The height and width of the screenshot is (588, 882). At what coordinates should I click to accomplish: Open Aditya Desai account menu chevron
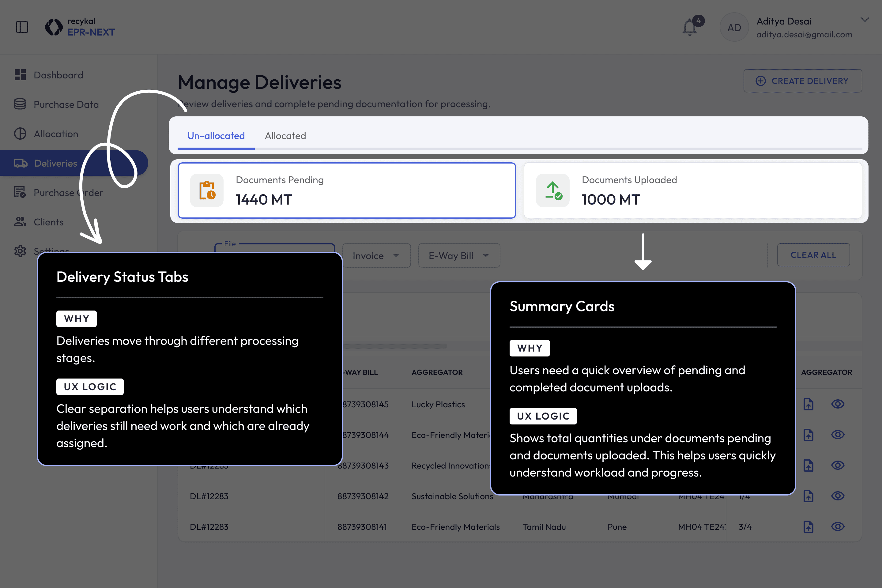click(864, 20)
